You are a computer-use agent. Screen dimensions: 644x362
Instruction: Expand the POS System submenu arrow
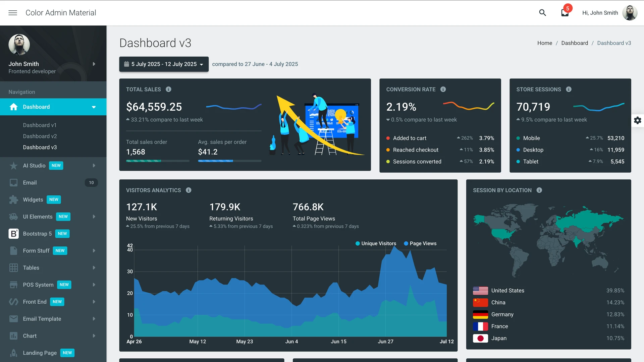point(94,285)
